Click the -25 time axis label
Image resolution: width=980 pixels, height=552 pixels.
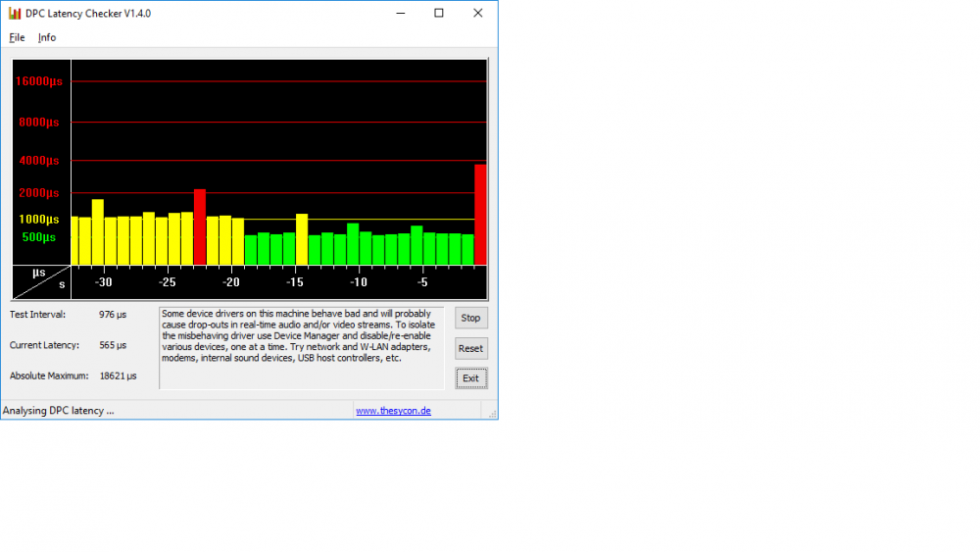pos(167,282)
